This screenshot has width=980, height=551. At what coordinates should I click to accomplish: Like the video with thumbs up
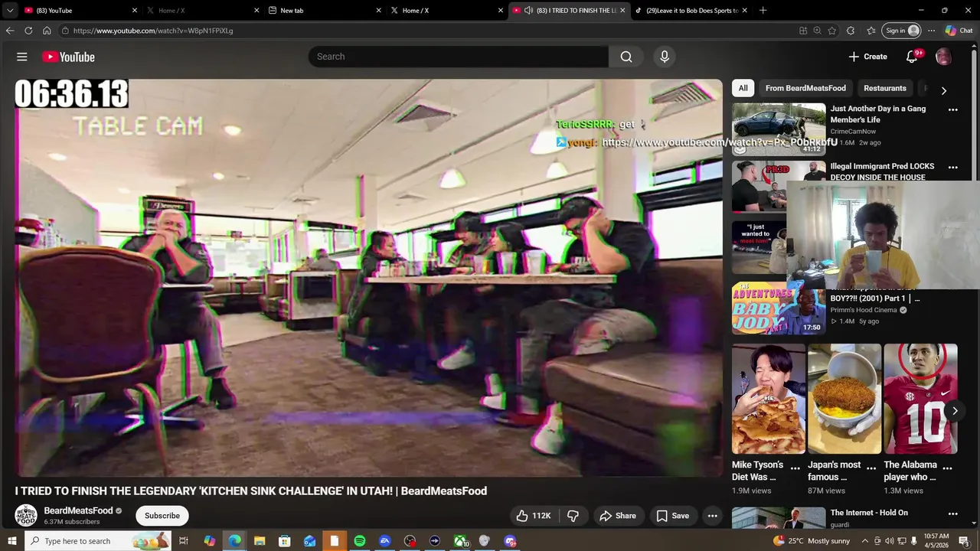(x=534, y=516)
